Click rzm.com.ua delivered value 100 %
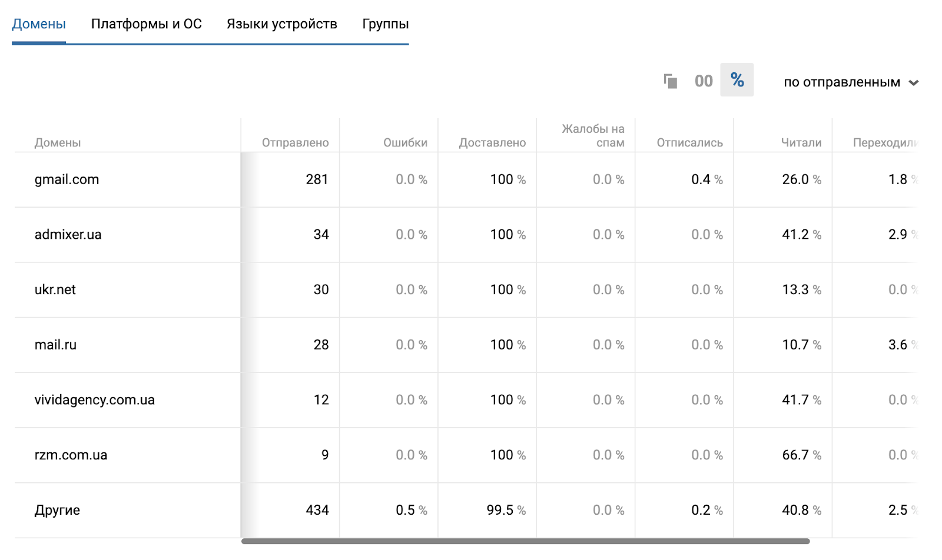The image size is (942, 560). click(x=508, y=455)
